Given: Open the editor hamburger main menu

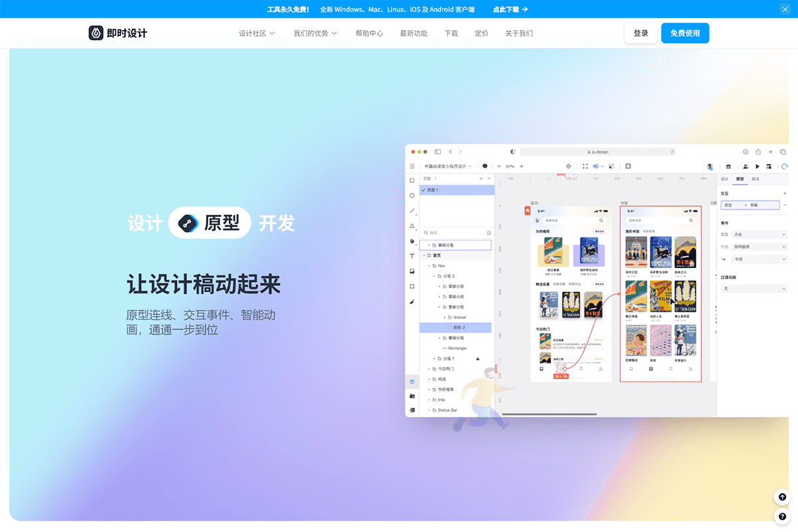Looking at the screenshot, I should tap(412, 166).
